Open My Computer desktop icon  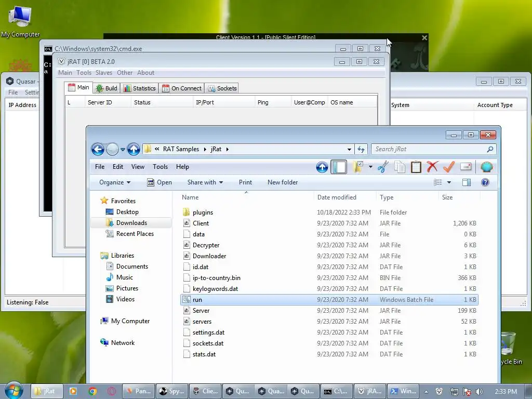20,21
